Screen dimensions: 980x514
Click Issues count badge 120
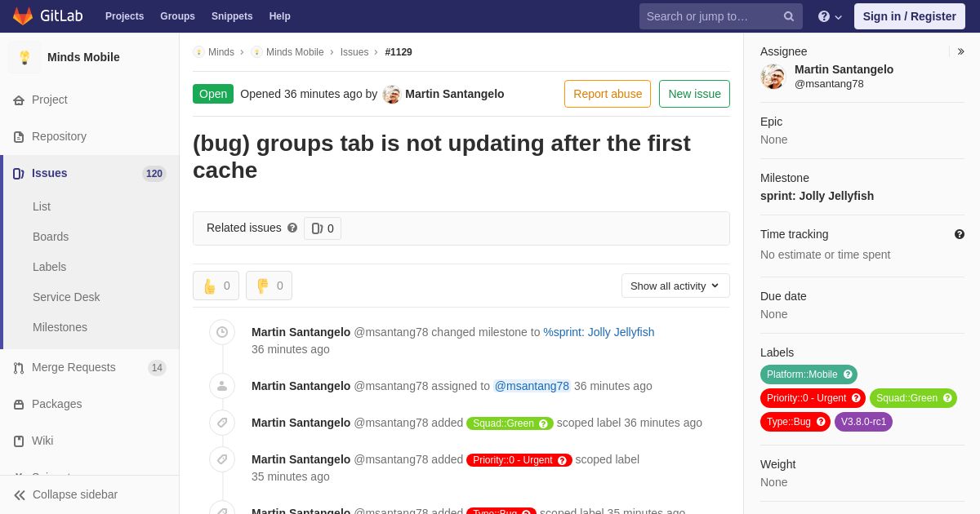(x=154, y=174)
